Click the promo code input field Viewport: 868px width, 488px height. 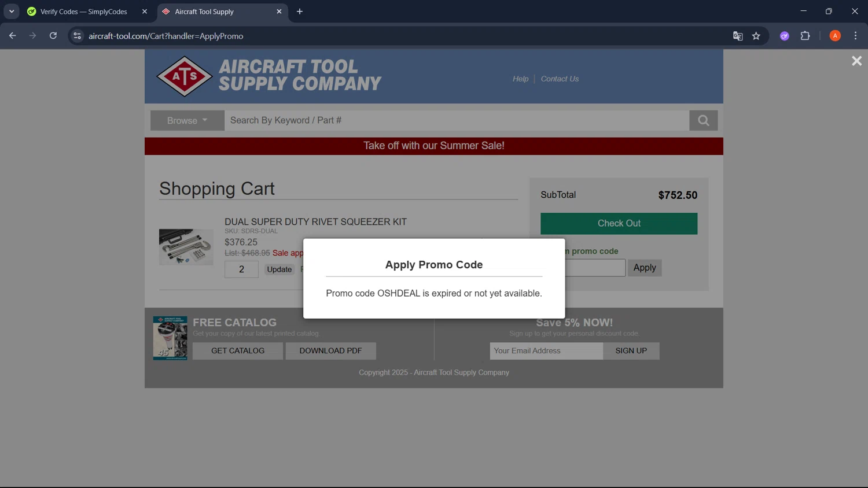[x=595, y=268]
